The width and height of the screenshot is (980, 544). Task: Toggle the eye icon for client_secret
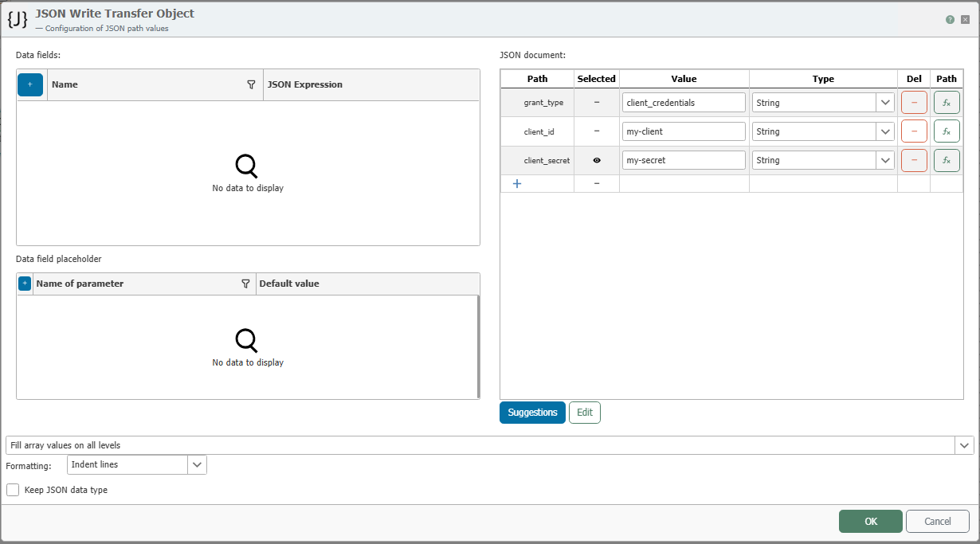tap(597, 160)
